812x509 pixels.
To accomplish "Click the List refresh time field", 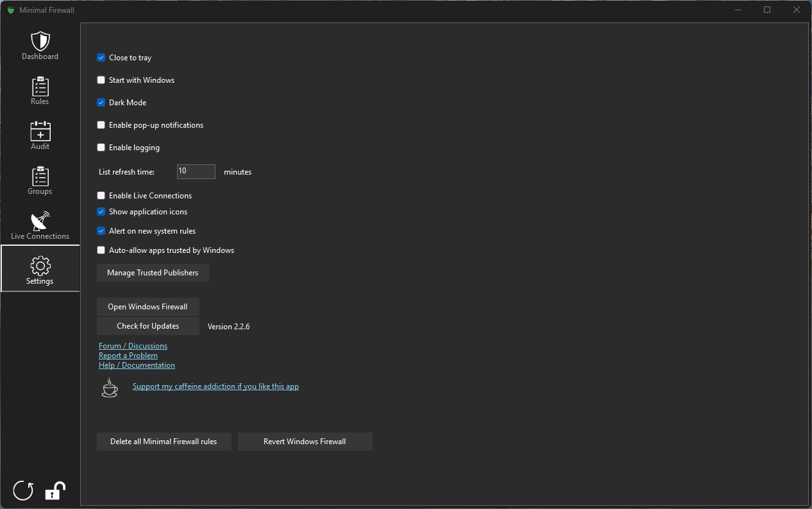I will coord(196,171).
